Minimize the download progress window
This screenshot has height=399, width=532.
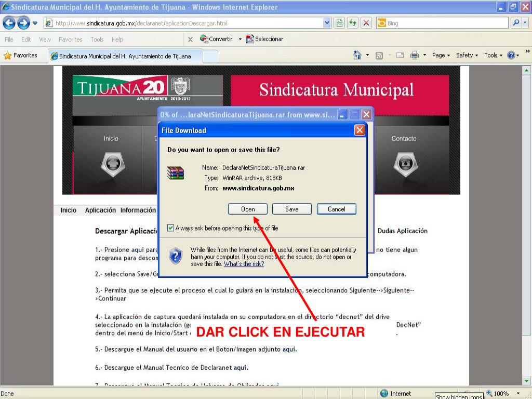tap(342, 115)
